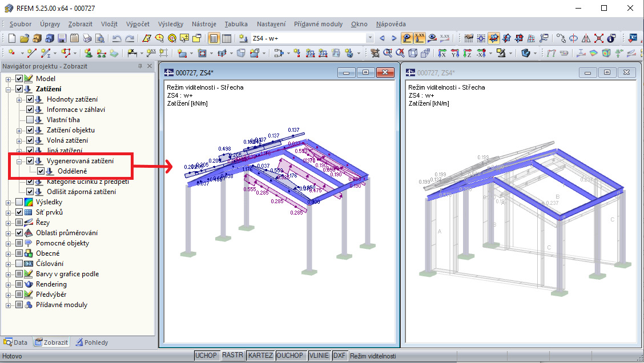Save the model with the floppy disk icon
The width and height of the screenshot is (644, 363).
pos(62,38)
